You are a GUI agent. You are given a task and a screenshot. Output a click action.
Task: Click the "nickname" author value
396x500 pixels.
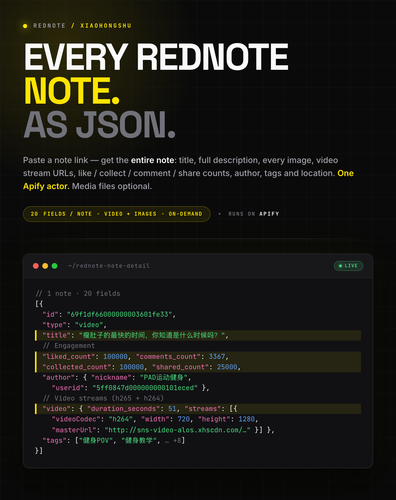(x=164, y=377)
